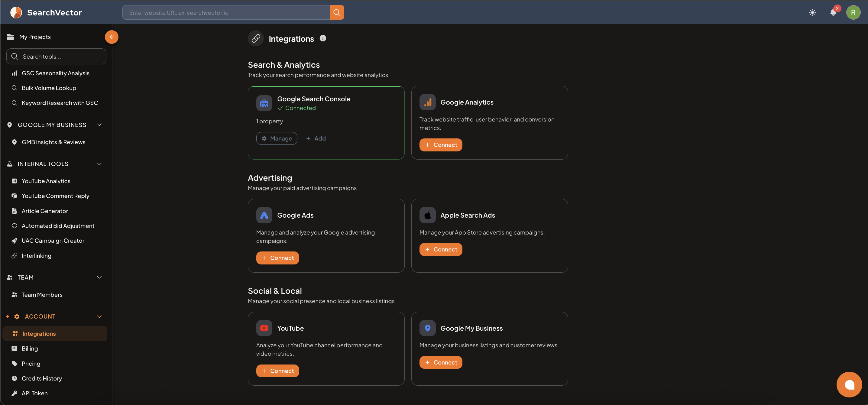This screenshot has height=405, width=868.
Task: Manage Google Search Console properties
Action: 277,138
